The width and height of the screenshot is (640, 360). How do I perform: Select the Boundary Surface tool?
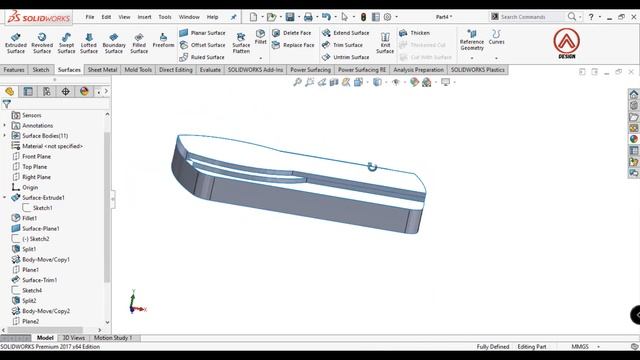(x=114, y=43)
